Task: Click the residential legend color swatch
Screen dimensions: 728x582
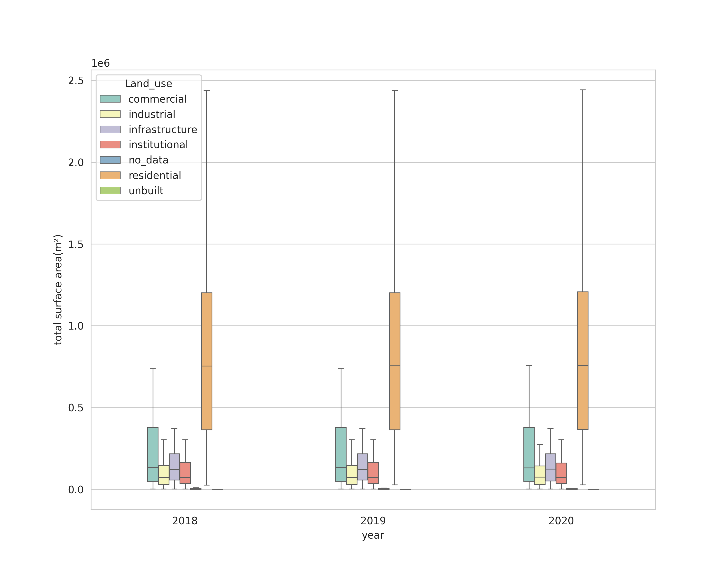Action: pyautogui.click(x=110, y=175)
